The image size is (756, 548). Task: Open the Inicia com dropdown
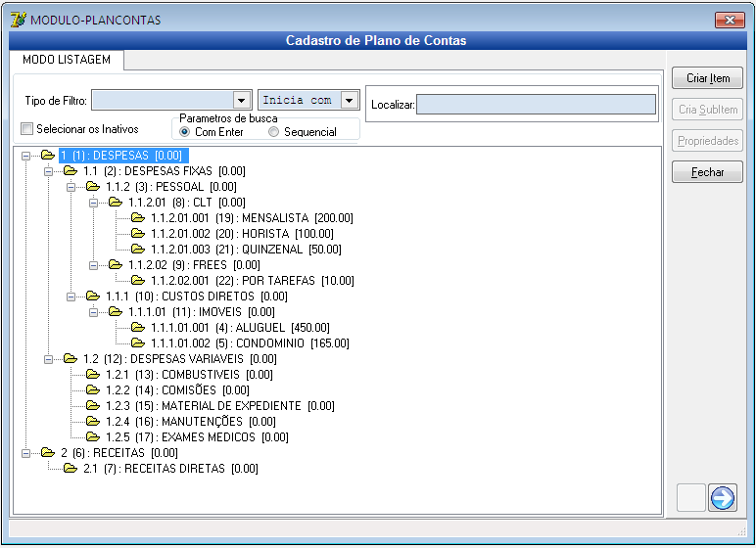click(x=349, y=101)
